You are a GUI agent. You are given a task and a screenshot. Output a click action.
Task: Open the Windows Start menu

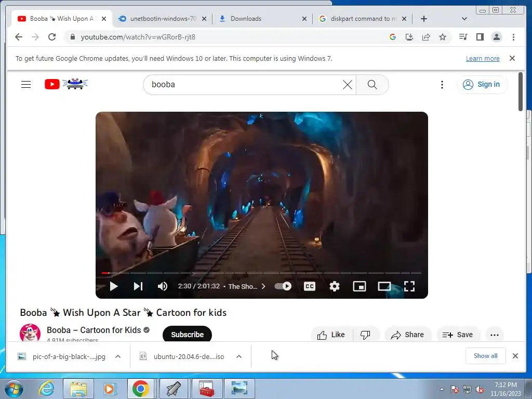click(x=14, y=389)
